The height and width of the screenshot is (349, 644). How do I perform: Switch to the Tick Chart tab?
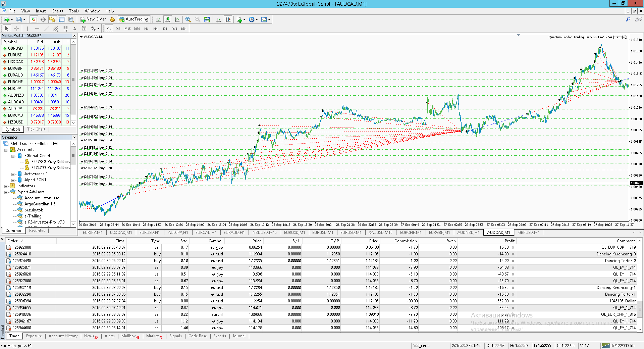click(36, 129)
